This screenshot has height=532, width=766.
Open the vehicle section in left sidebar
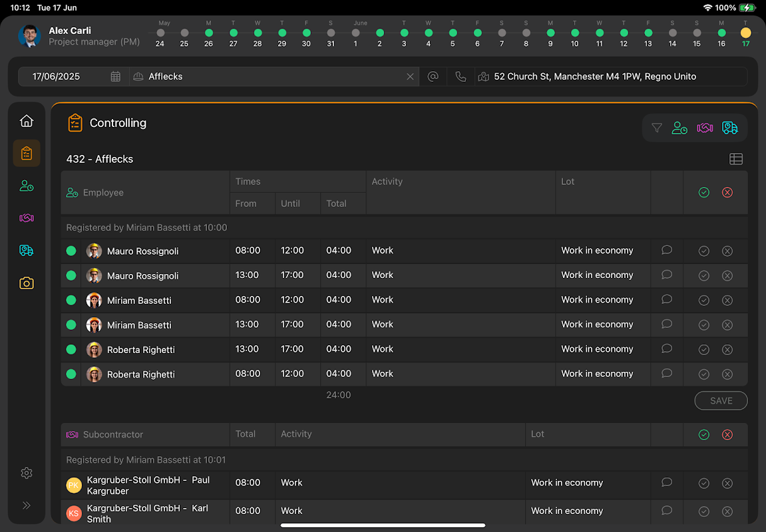click(27, 251)
